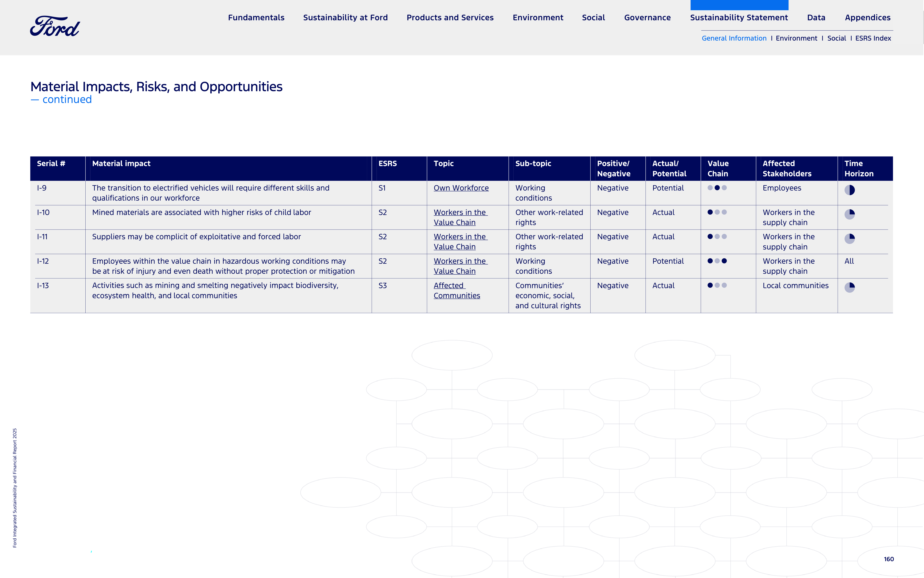Click the I-13 time horizon pie icon
Viewport: 924px width, 578px height.
pyautogui.click(x=850, y=287)
